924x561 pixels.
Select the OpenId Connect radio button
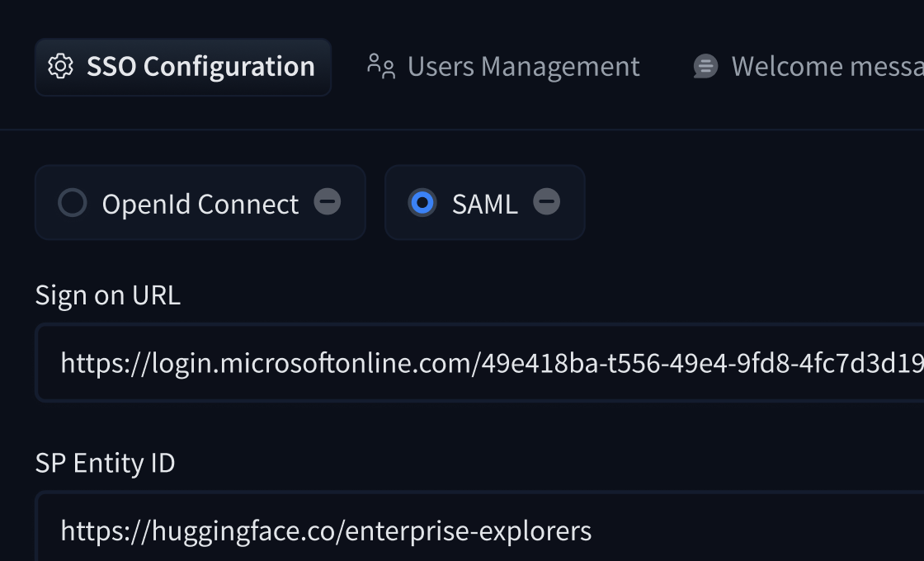[x=73, y=202]
